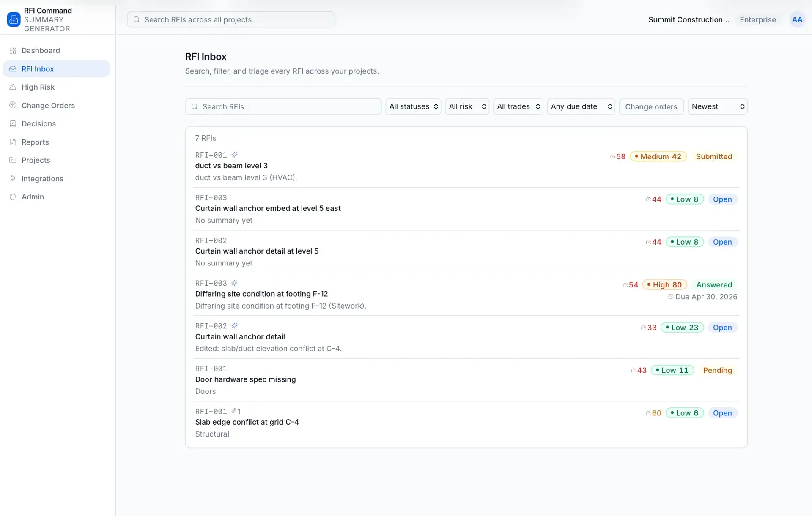Click the clock icon next to Due Apr 30, 2026

(x=671, y=297)
